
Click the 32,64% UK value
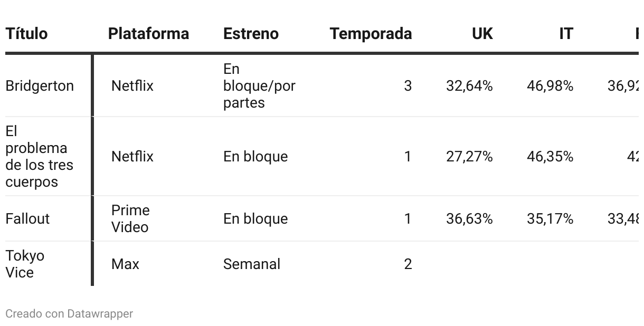pyautogui.click(x=469, y=86)
